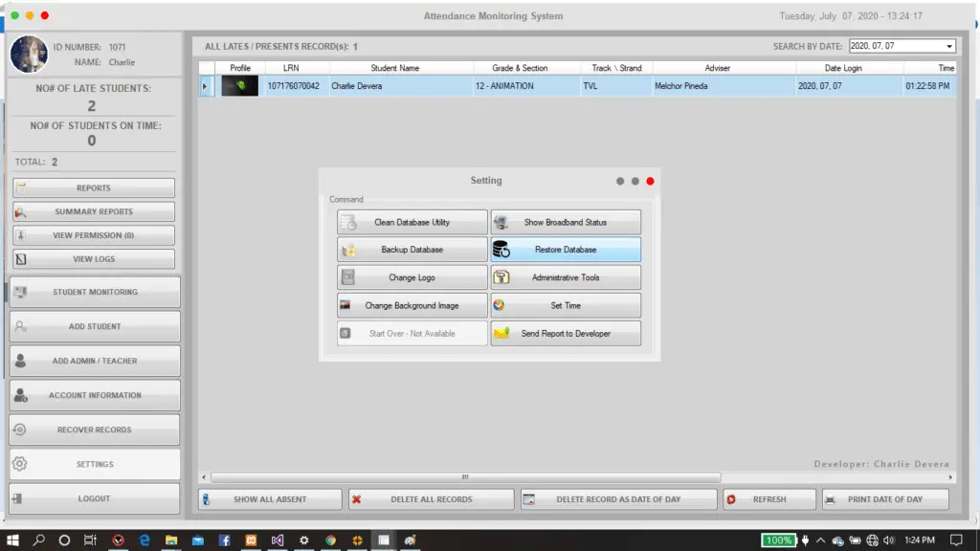
Task: Click Charlie's profile picture thumbnail
Action: pyautogui.click(x=29, y=54)
